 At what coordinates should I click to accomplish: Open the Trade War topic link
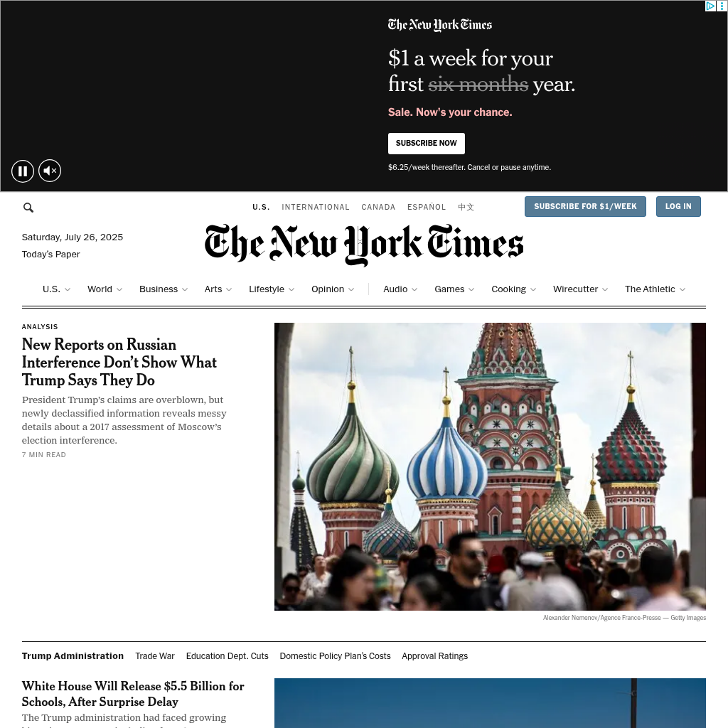coord(154,656)
